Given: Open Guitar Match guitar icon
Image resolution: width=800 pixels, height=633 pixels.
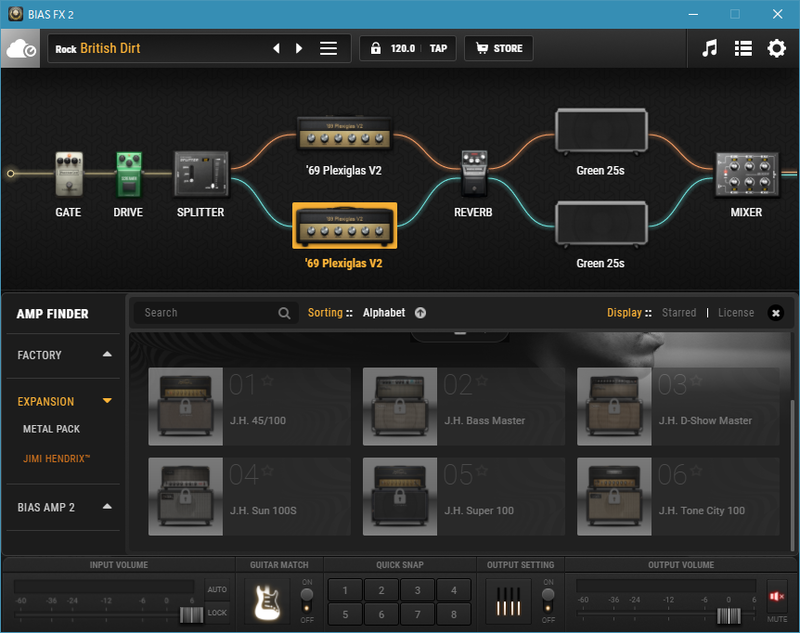Looking at the screenshot, I should (x=267, y=602).
